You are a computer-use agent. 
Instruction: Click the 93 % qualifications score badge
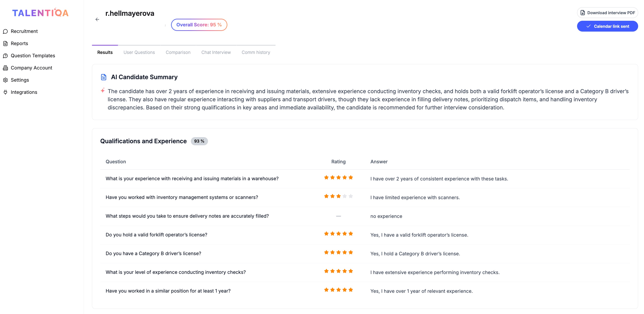click(x=199, y=141)
